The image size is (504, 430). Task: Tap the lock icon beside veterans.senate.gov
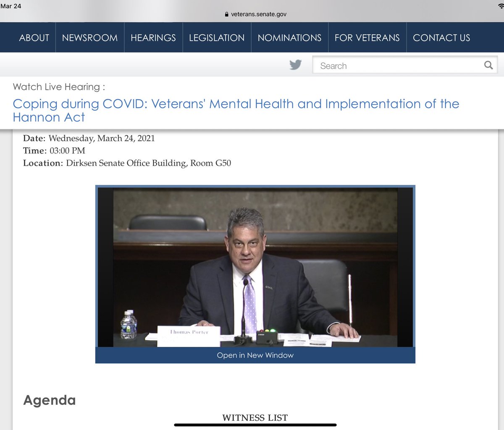coord(227,14)
